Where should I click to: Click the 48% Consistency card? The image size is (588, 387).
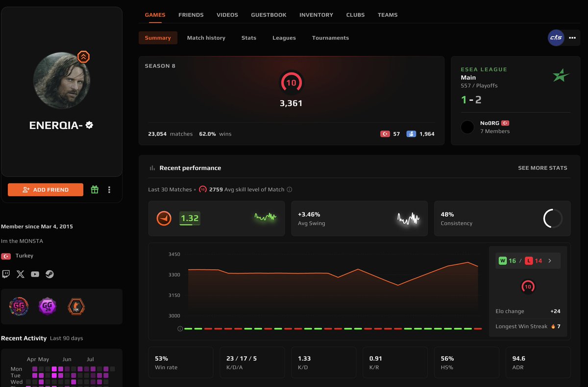tap(502, 218)
